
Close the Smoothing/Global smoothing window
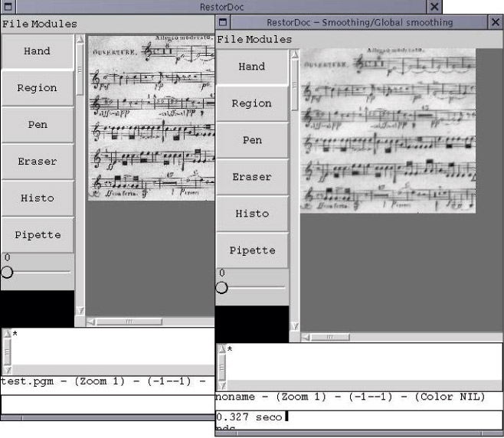tap(496, 22)
